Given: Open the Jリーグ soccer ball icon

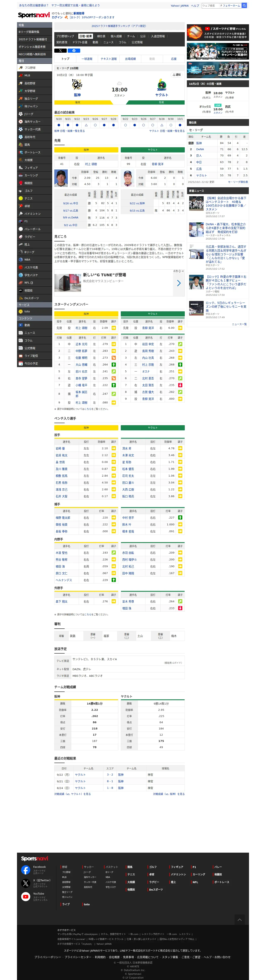Looking at the screenshot, I should pos(21,114).
